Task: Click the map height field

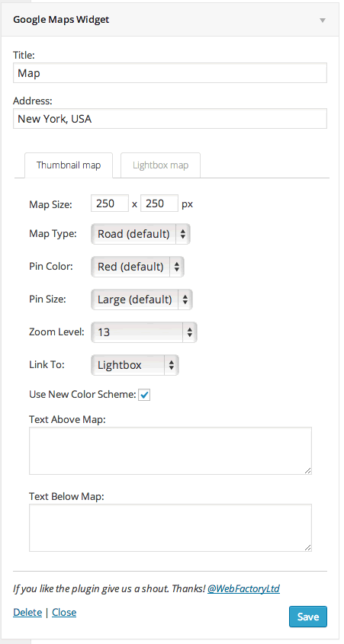Action: (x=159, y=203)
